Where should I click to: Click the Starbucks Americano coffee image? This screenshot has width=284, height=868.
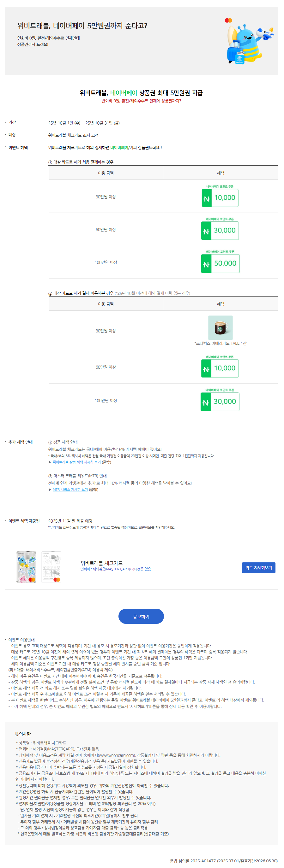point(220,327)
